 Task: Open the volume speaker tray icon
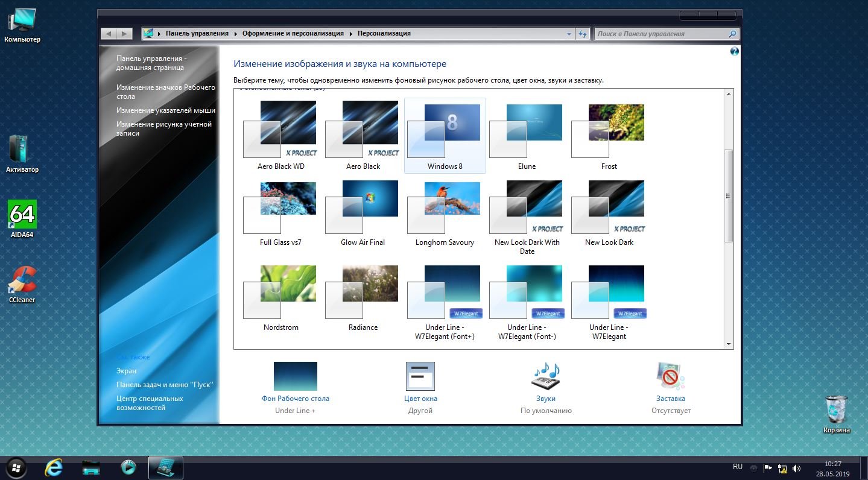pos(796,468)
